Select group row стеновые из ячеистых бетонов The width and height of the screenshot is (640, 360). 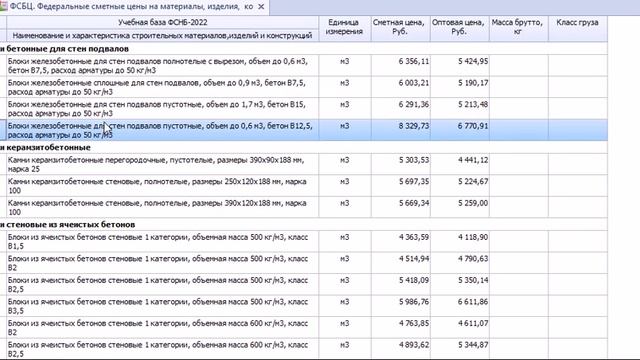click(304, 224)
